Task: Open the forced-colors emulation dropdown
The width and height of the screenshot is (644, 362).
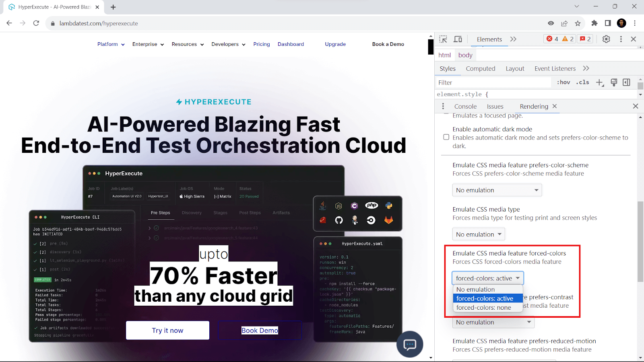Action: (488, 278)
